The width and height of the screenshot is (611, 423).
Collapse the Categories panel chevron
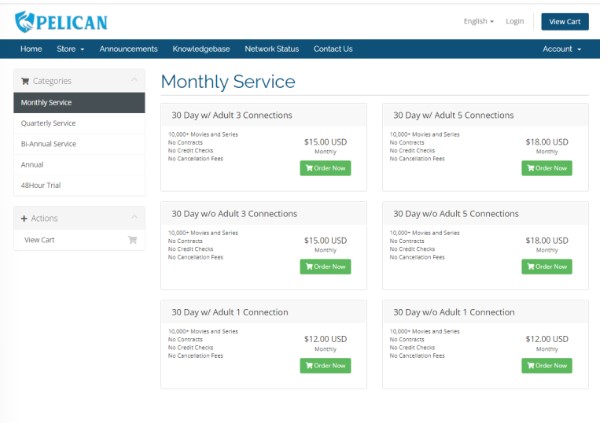(134, 80)
